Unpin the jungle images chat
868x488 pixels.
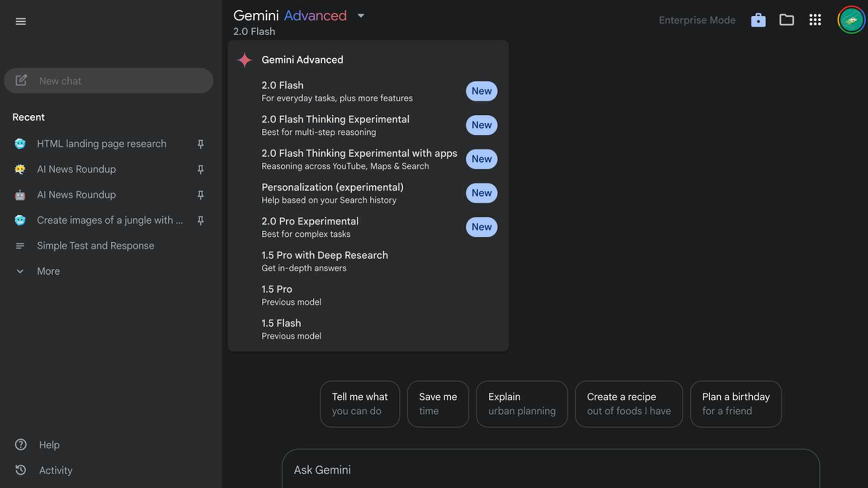point(200,220)
